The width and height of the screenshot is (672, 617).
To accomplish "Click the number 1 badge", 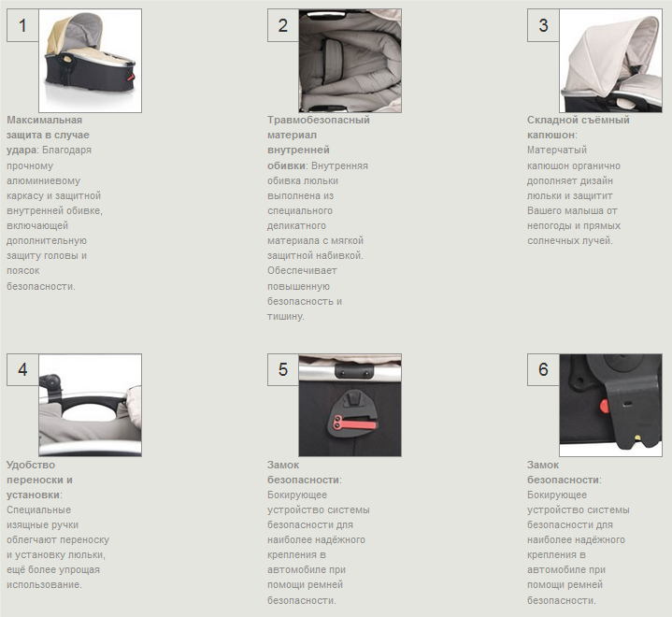I will click(x=22, y=25).
